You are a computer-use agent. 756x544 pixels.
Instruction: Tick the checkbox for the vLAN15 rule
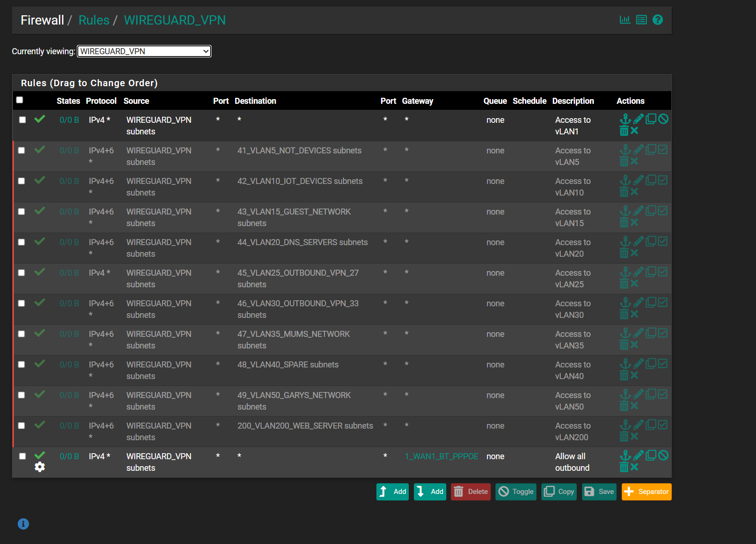tap(22, 212)
